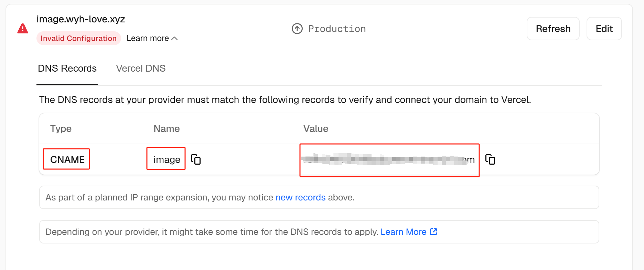Click the image.wyh-love.xyz domain name
Viewport: 644px width, 270px height.
click(x=81, y=19)
